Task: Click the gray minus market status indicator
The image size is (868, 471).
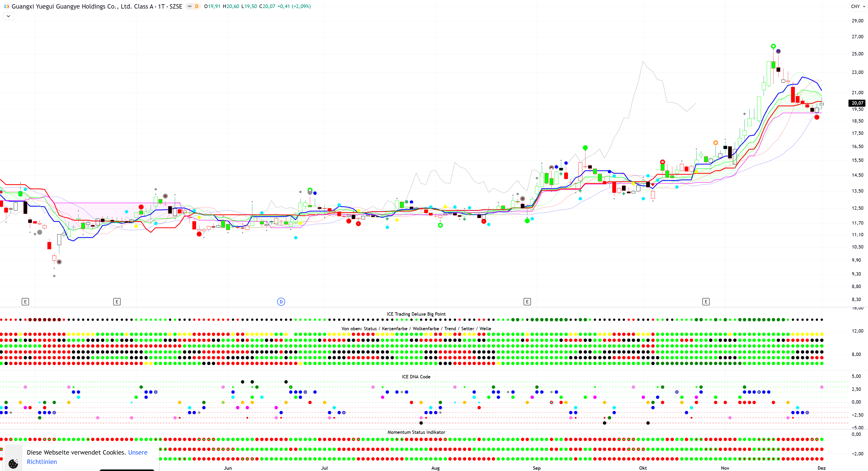Action: (x=190, y=7)
